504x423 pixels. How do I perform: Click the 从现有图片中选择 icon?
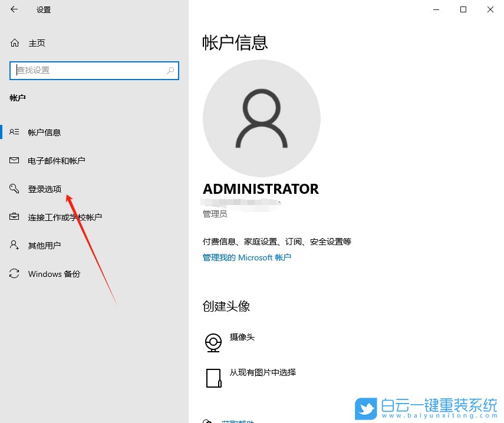tap(213, 377)
